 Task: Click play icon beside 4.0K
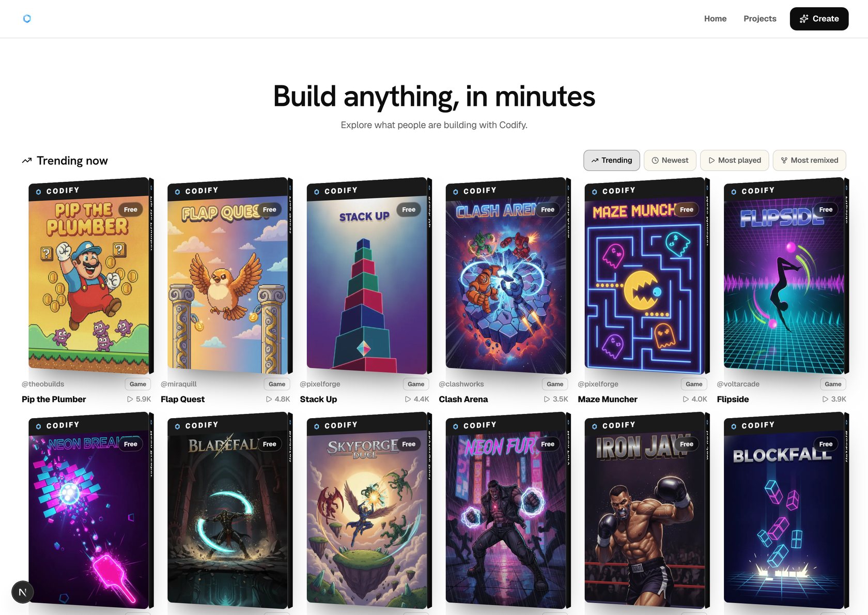[686, 399]
